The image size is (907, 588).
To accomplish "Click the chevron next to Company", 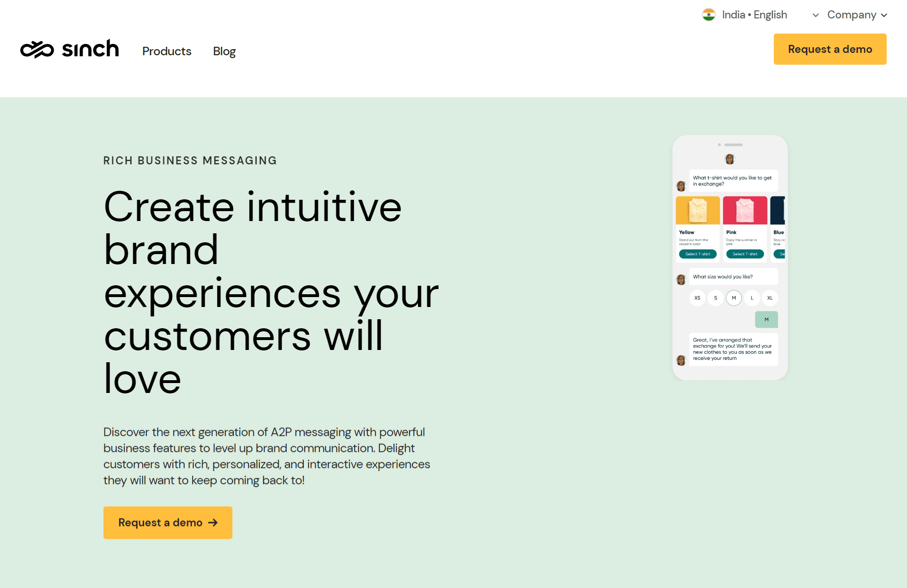I will (x=884, y=15).
